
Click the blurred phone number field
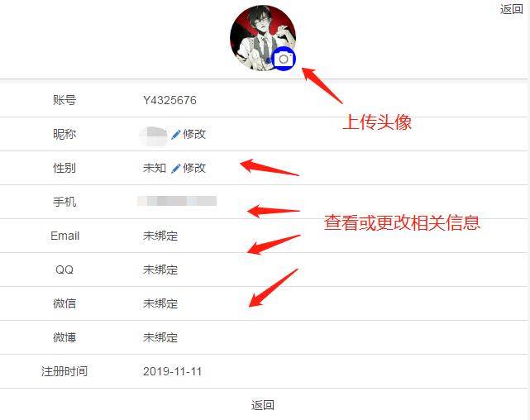pyautogui.click(x=177, y=201)
